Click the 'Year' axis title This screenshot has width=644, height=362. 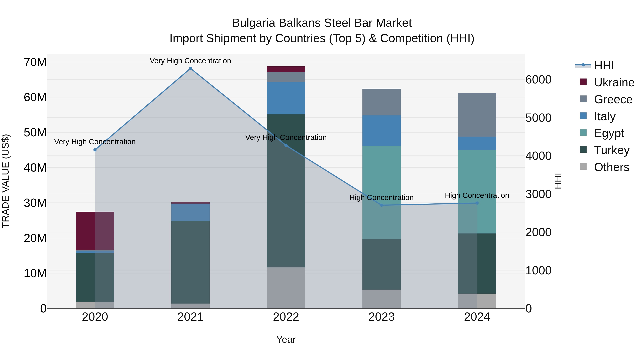pyautogui.click(x=286, y=339)
